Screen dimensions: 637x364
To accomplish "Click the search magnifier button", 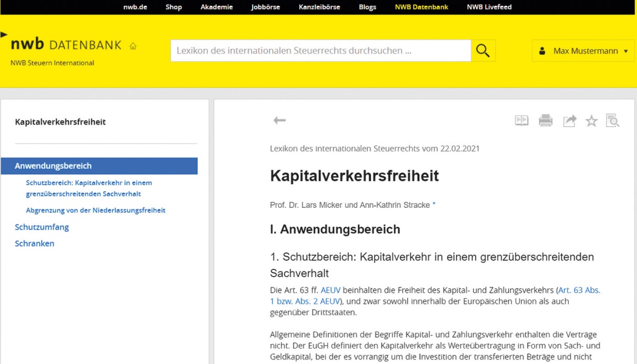I will point(483,51).
